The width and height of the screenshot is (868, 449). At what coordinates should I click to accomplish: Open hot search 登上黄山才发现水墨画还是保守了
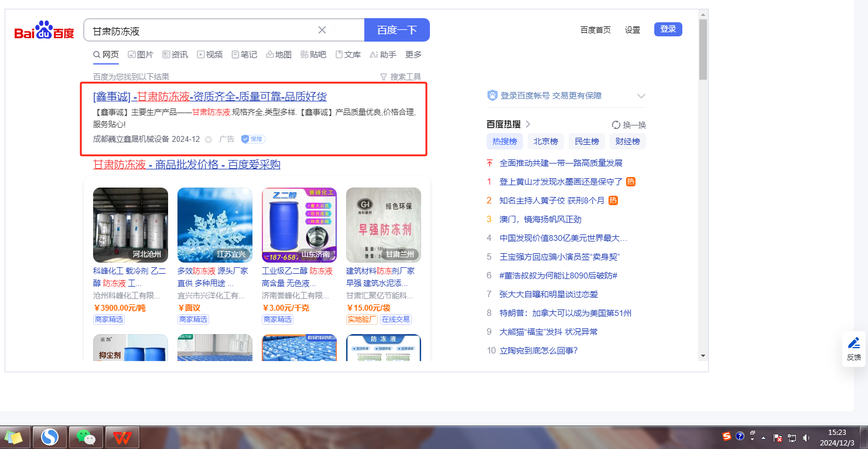click(x=561, y=182)
